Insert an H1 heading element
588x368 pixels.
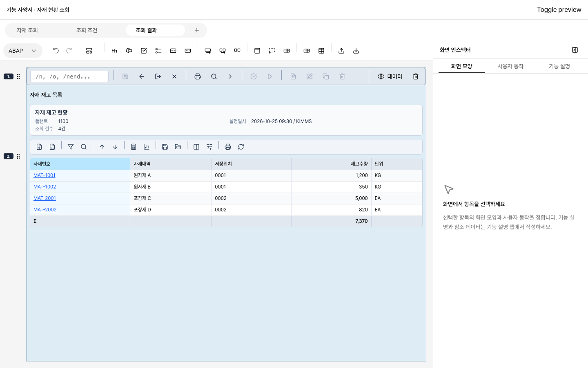(114, 51)
